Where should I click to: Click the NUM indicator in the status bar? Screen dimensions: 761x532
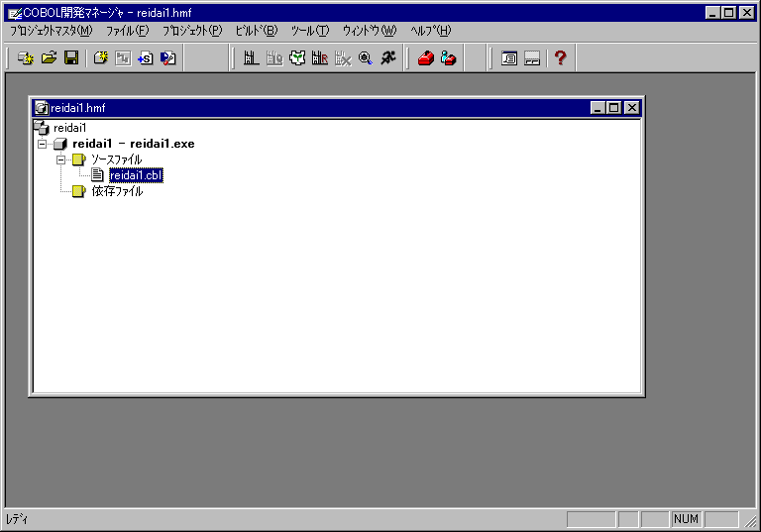(x=686, y=519)
